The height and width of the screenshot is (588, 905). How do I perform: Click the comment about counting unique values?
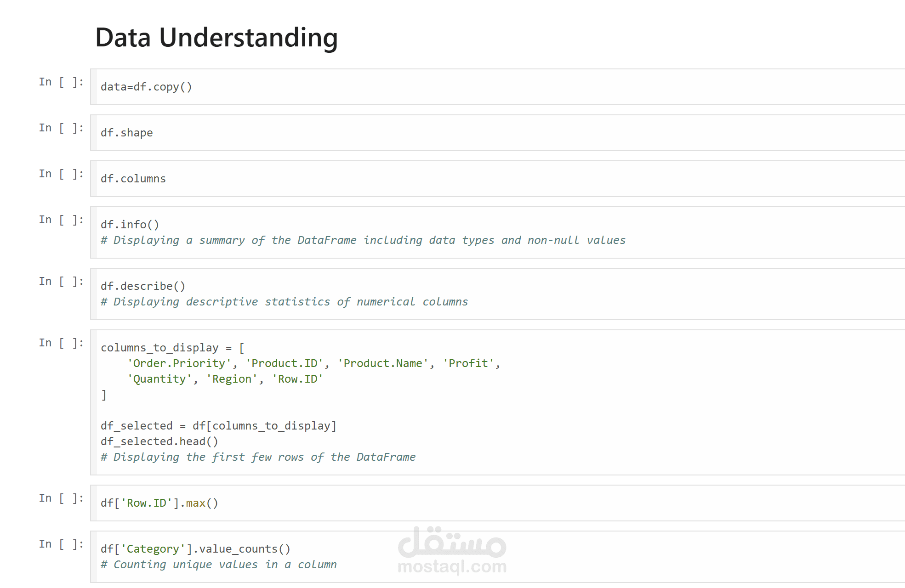[x=219, y=565]
